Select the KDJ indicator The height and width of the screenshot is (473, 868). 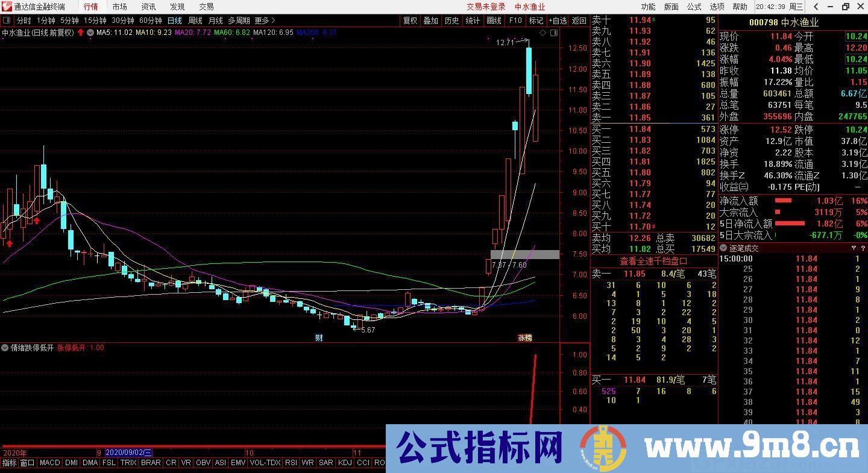(345, 463)
